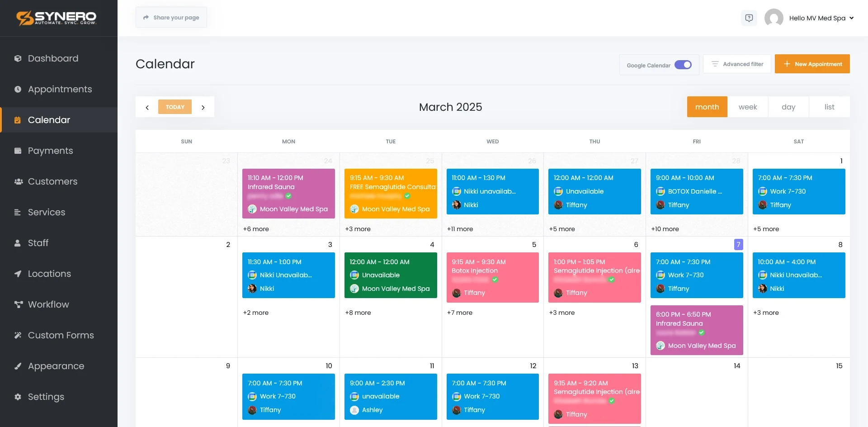Open the Customers section
The height and width of the screenshot is (427, 868).
tap(18, 181)
